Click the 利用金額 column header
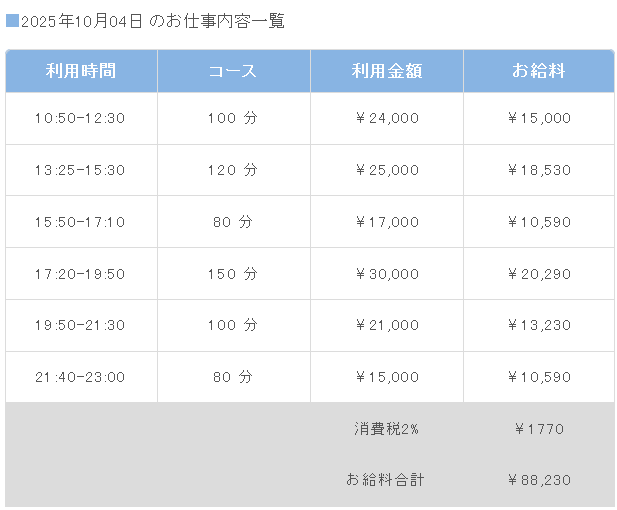617x510 pixels. [387, 71]
